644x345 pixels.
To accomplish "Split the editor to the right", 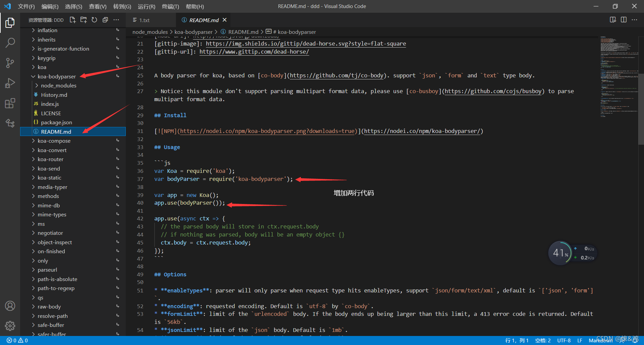I will pos(624,20).
